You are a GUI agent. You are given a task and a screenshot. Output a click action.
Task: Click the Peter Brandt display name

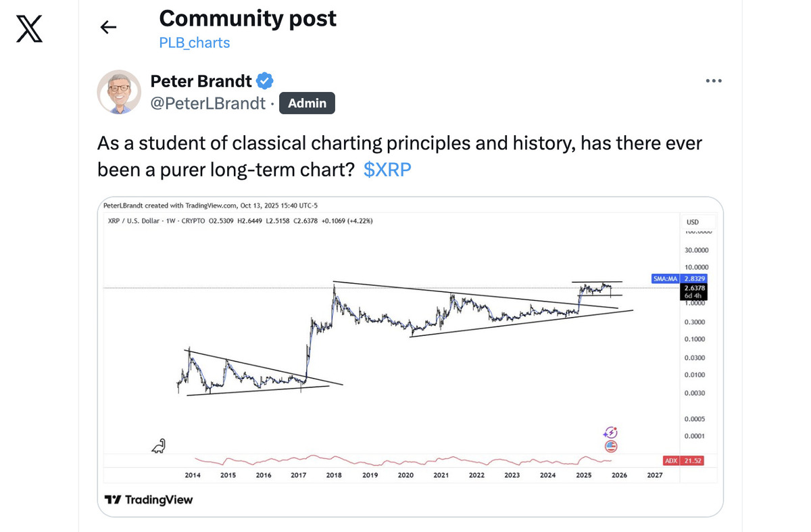pyautogui.click(x=201, y=81)
